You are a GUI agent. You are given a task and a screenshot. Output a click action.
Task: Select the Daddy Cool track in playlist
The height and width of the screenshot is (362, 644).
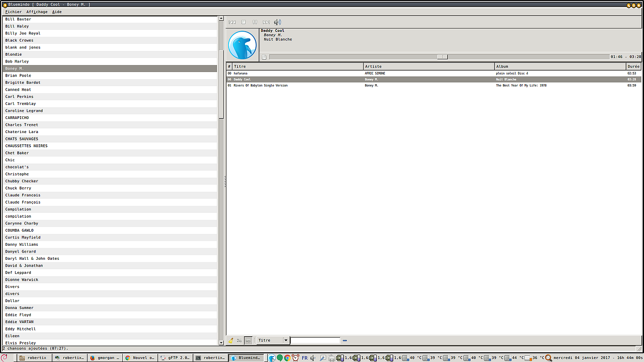(434, 79)
